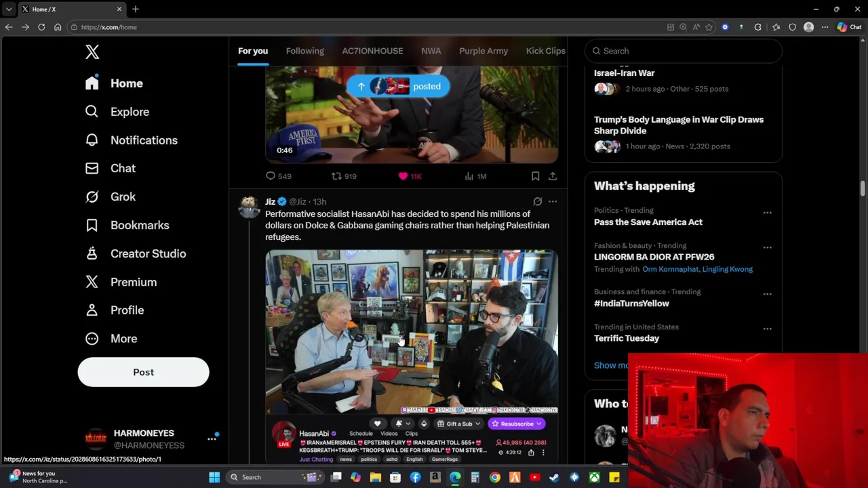Viewport: 868px width, 488px height.
Task: Click the Post button
Action: (143, 372)
